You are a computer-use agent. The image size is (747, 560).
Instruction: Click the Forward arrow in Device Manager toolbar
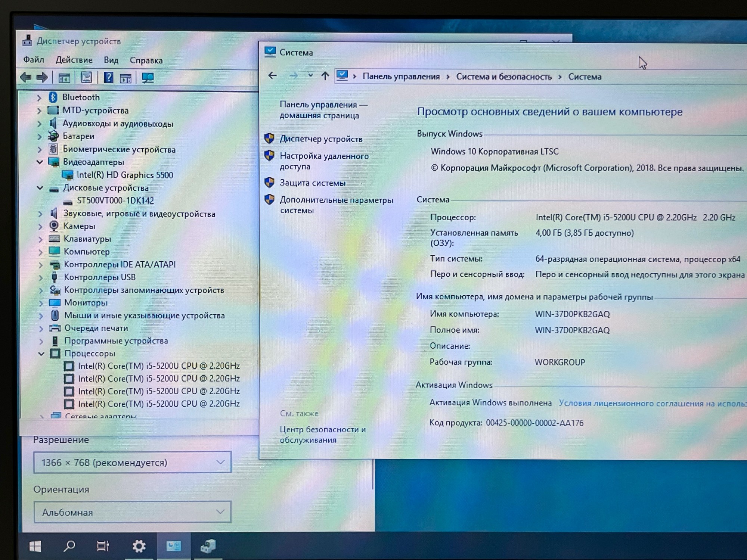click(42, 78)
